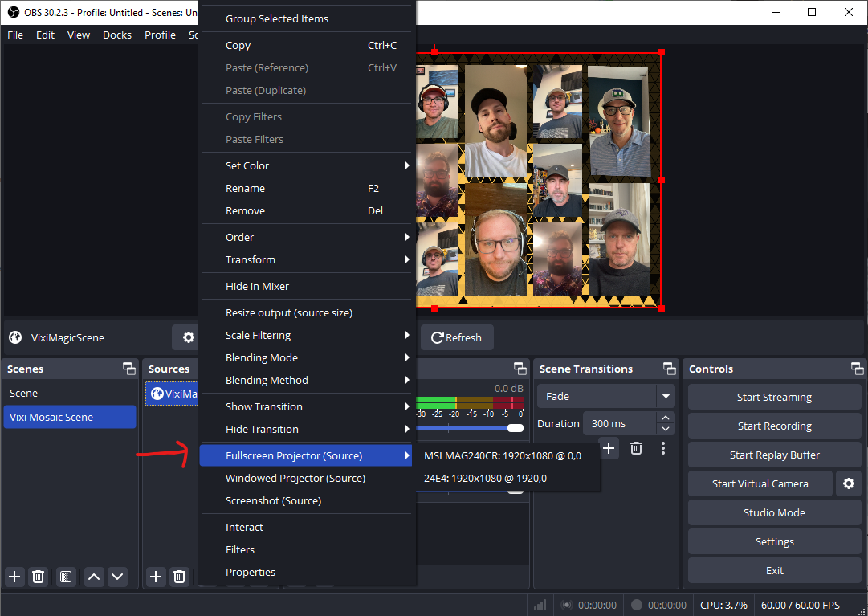Click the Exit button

coord(774,570)
